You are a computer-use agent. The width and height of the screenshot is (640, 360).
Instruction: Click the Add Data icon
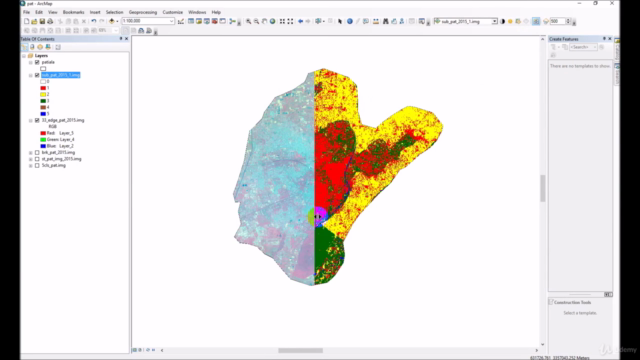[x=111, y=21]
